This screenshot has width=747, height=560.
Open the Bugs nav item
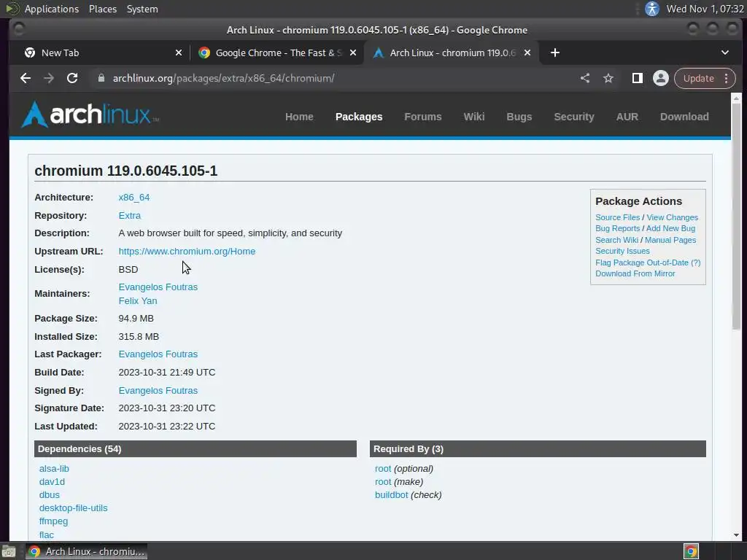(x=519, y=117)
